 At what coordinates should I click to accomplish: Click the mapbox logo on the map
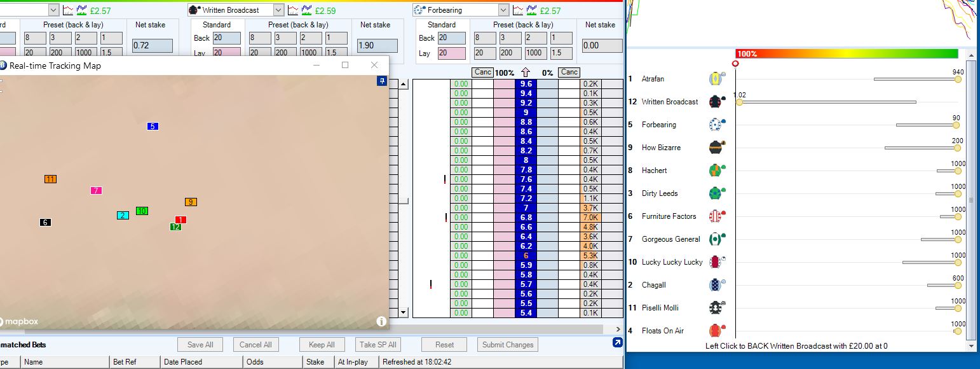[x=20, y=321]
